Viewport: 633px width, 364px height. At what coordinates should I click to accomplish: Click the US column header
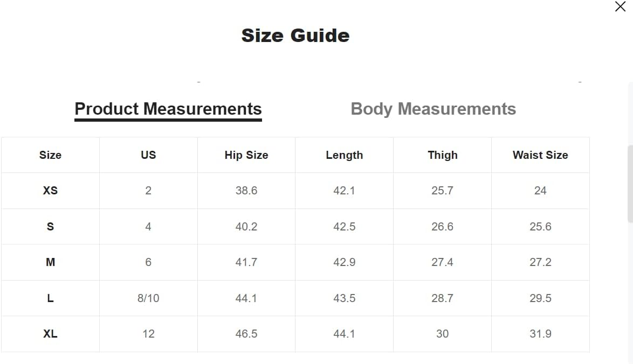[x=148, y=155]
